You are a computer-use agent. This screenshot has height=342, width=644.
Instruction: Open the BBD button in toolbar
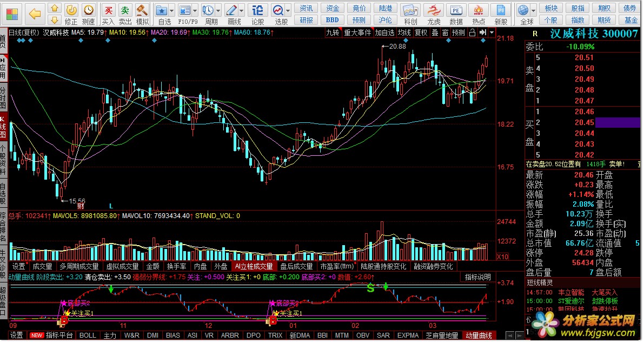pyautogui.click(x=332, y=19)
